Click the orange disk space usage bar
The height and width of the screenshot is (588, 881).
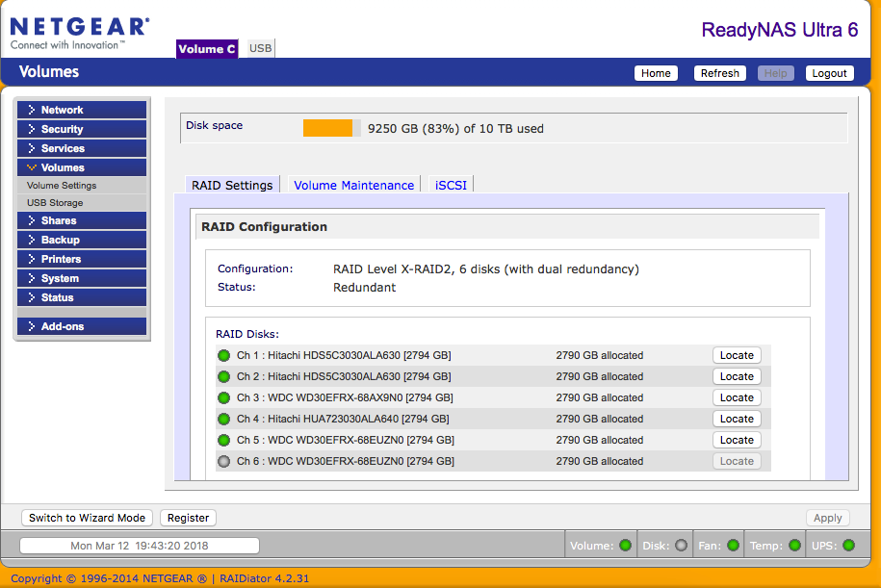(327, 128)
